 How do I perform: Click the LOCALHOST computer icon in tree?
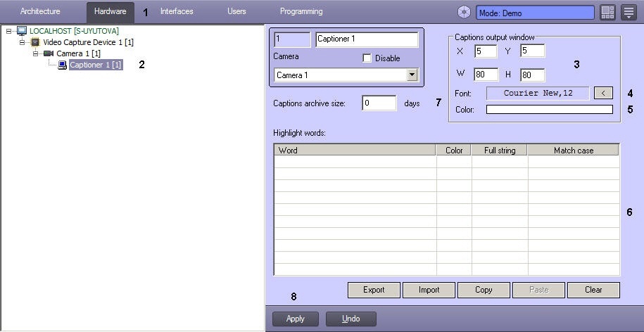[22, 31]
